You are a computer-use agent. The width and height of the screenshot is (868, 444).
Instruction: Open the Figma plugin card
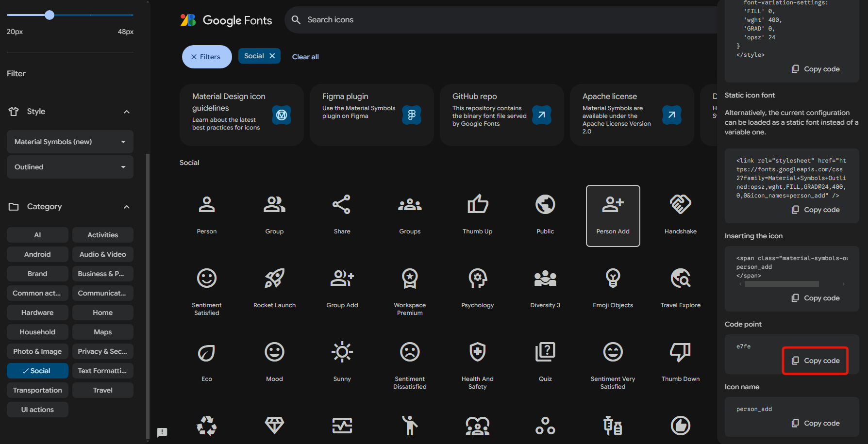tap(371, 115)
